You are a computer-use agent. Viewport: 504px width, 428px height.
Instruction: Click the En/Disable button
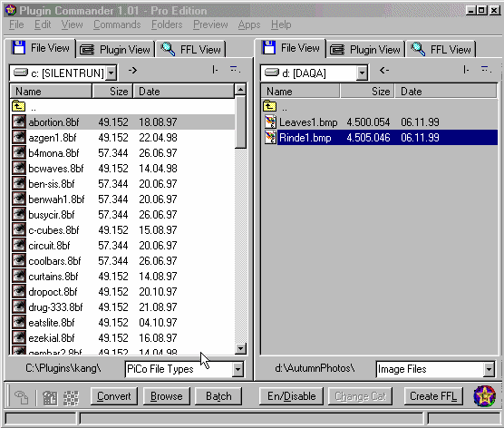292,396
